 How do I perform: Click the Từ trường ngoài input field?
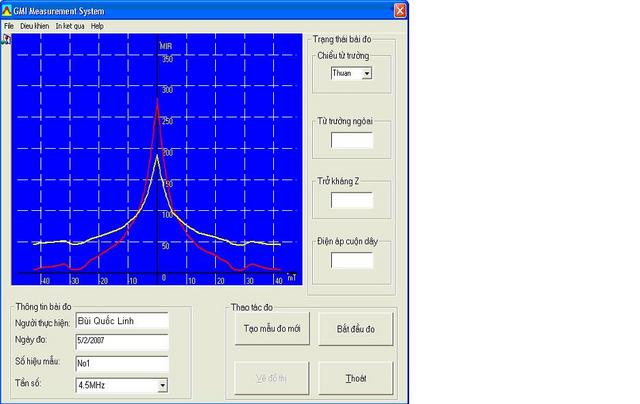click(352, 140)
